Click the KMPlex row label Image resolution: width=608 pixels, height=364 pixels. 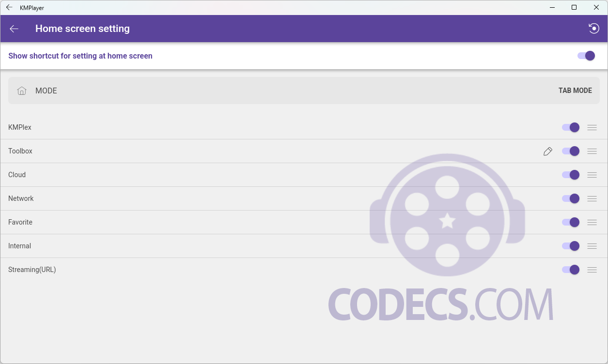(20, 127)
